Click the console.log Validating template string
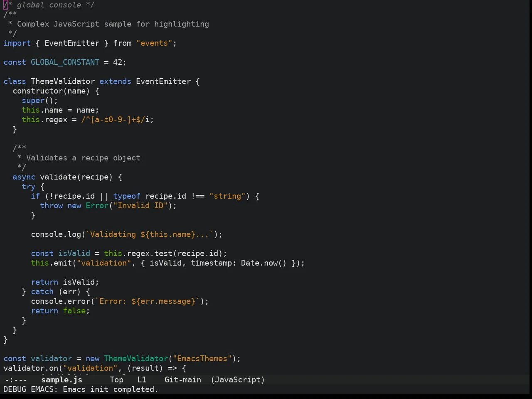 pos(150,234)
